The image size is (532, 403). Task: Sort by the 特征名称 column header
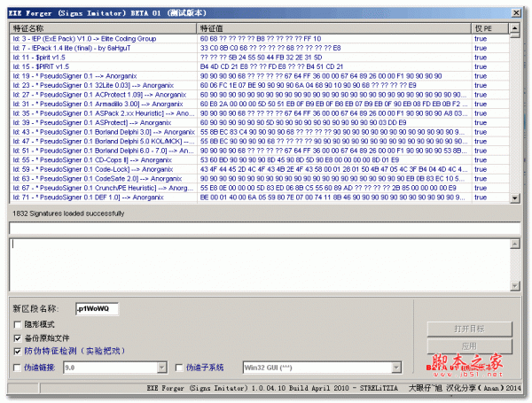click(103, 28)
